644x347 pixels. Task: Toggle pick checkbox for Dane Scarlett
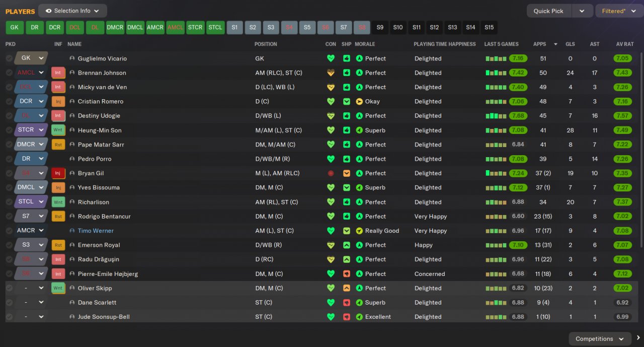coord(9,303)
